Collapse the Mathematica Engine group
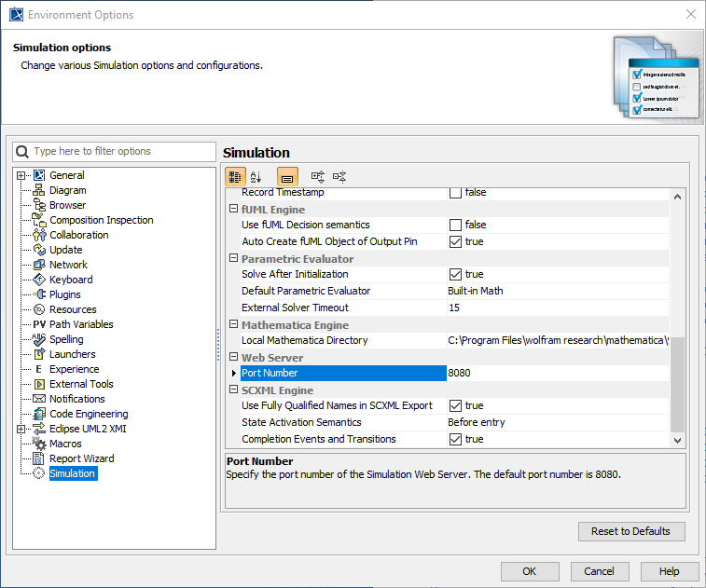The width and height of the screenshot is (706, 588). (233, 324)
